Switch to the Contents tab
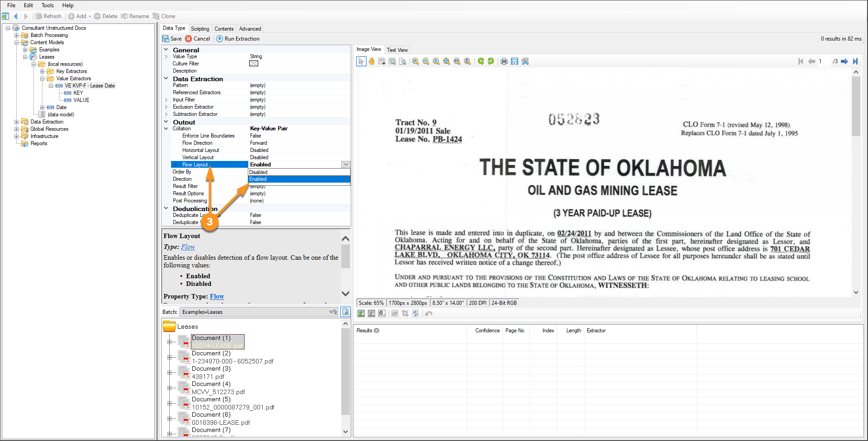This screenshot has width=868, height=441. coord(224,28)
